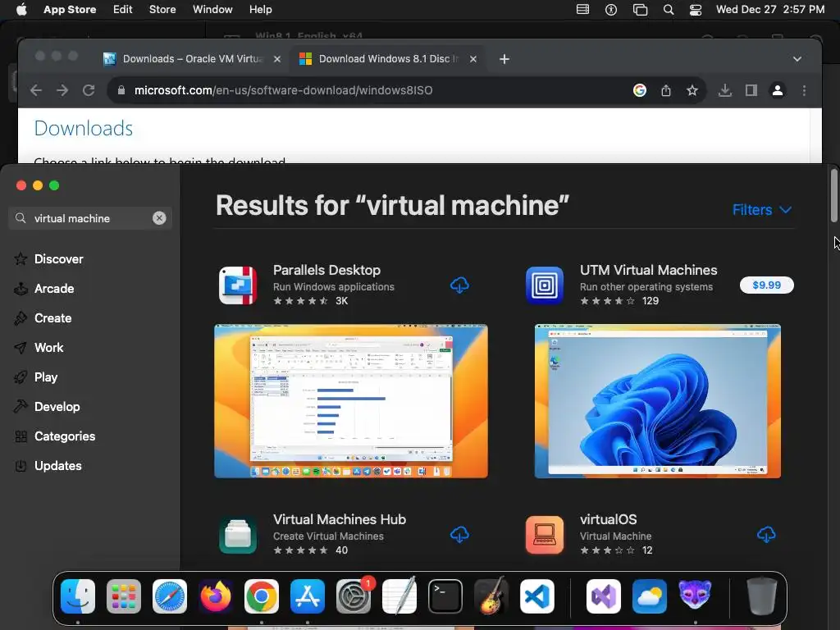Image resolution: width=840 pixels, height=630 pixels.
Task: Go to Create in the sidebar
Action: [x=52, y=318]
